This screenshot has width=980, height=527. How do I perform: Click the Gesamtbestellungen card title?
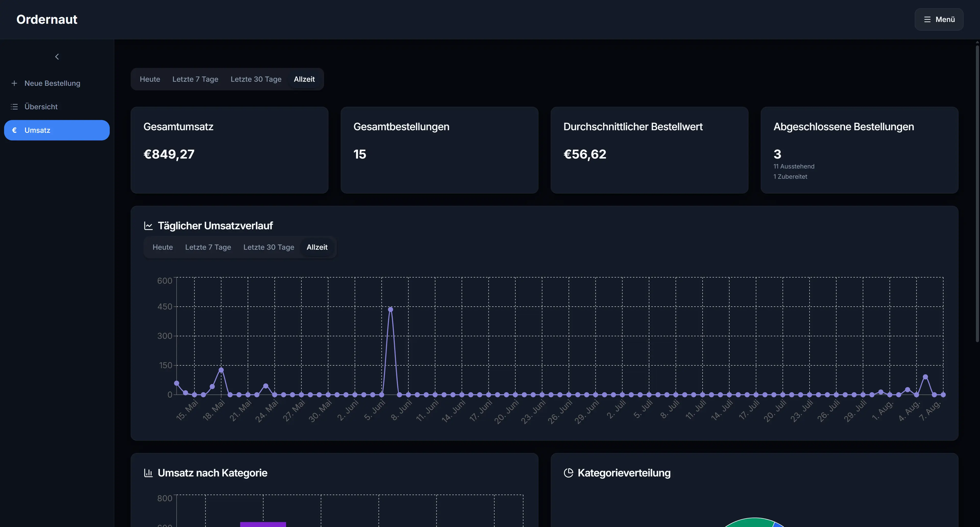point(401,127)
